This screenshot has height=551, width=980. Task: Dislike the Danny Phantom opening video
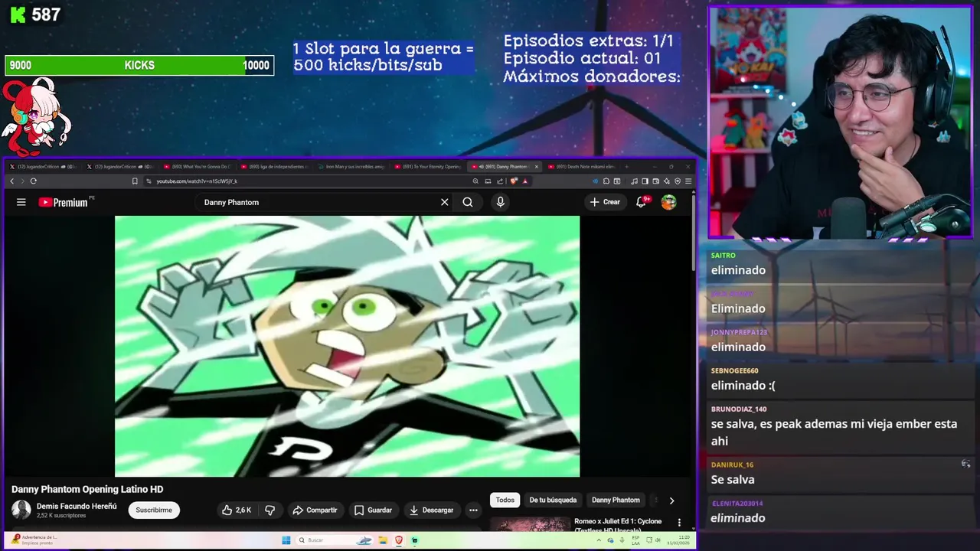click(x=269, y=510)
